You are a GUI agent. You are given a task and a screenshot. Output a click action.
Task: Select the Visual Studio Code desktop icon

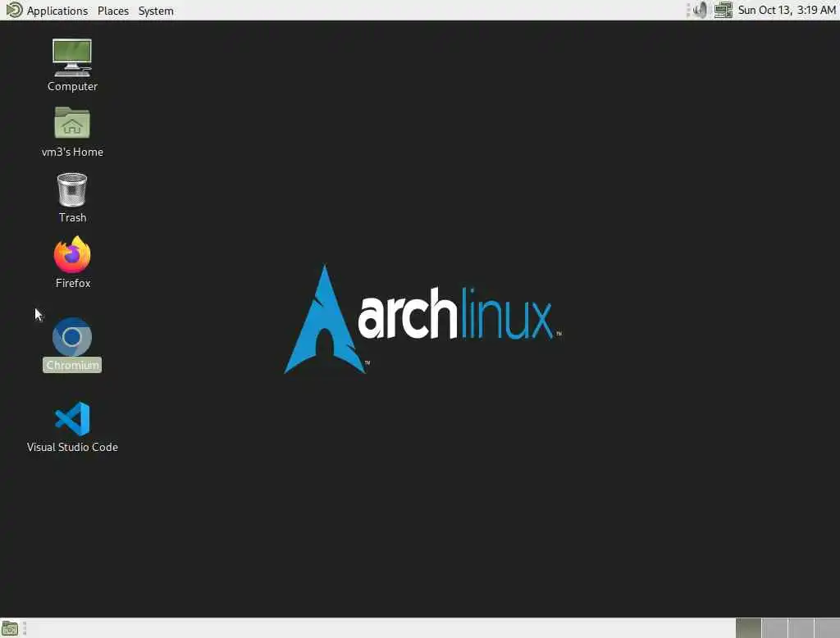[72, 419]
